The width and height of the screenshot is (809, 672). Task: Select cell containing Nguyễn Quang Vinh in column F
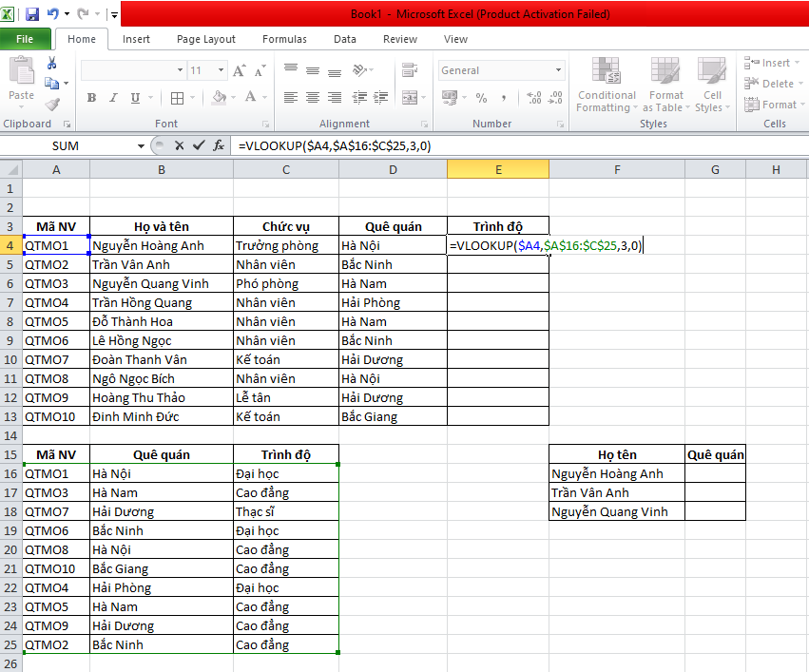(x=617, y=511)
